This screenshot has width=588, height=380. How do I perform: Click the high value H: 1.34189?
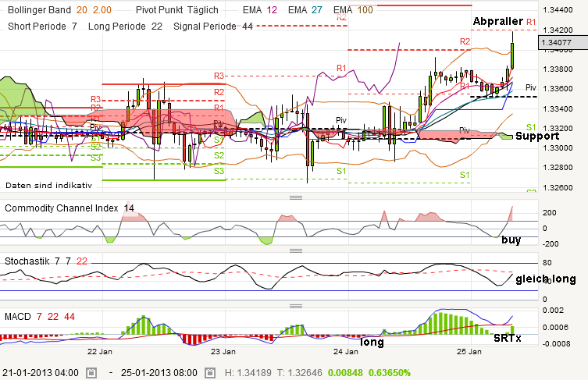tap(248, 373)
